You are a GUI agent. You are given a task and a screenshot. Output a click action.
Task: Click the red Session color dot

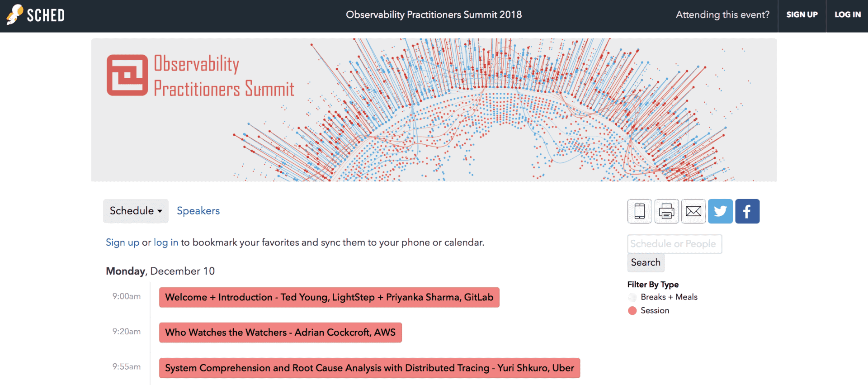click(632, 311)
